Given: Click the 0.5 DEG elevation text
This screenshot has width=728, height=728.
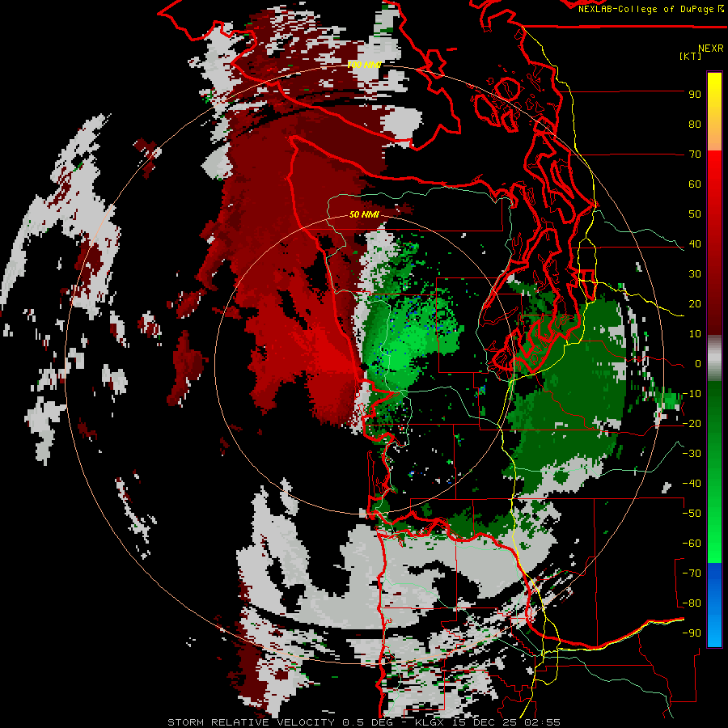Looking at the screenshot, I should coord(368,722).
